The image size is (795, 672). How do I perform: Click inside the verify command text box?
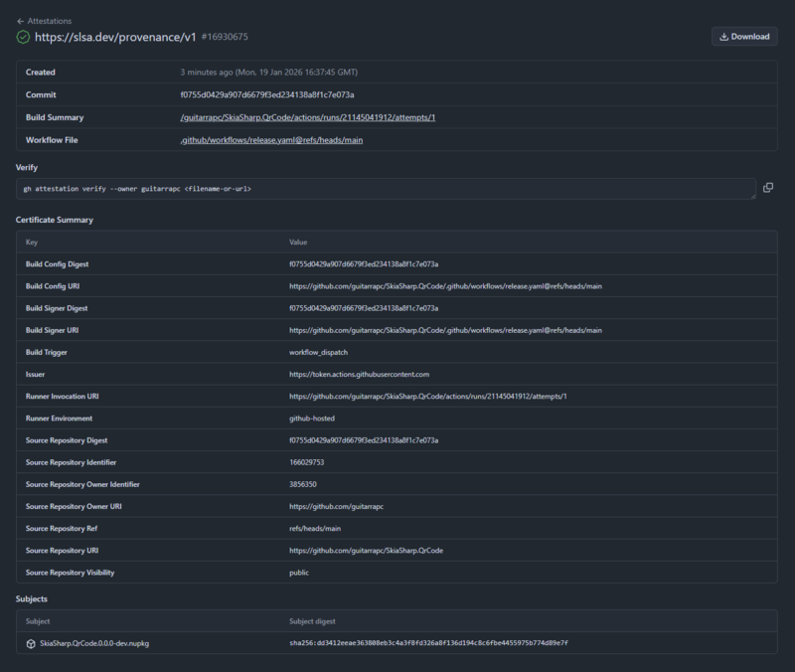coord(386,189)
